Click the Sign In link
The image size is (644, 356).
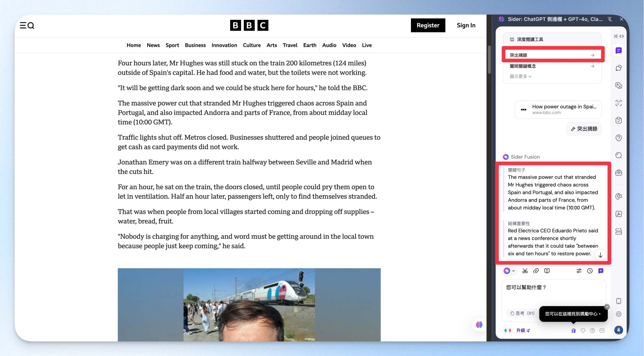(466, 25)
